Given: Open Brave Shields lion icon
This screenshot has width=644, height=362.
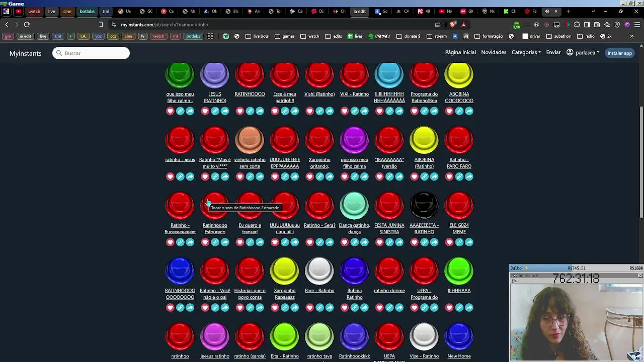Looking at the screenshot, I should click(453, 24).
